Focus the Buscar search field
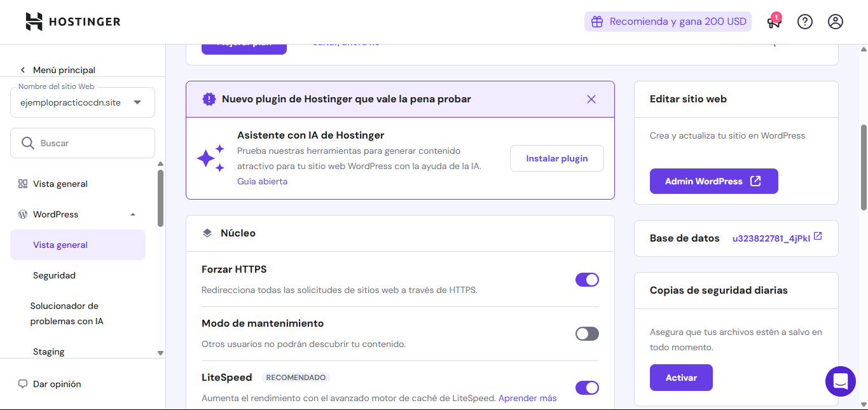 click(x=83, y=143)
